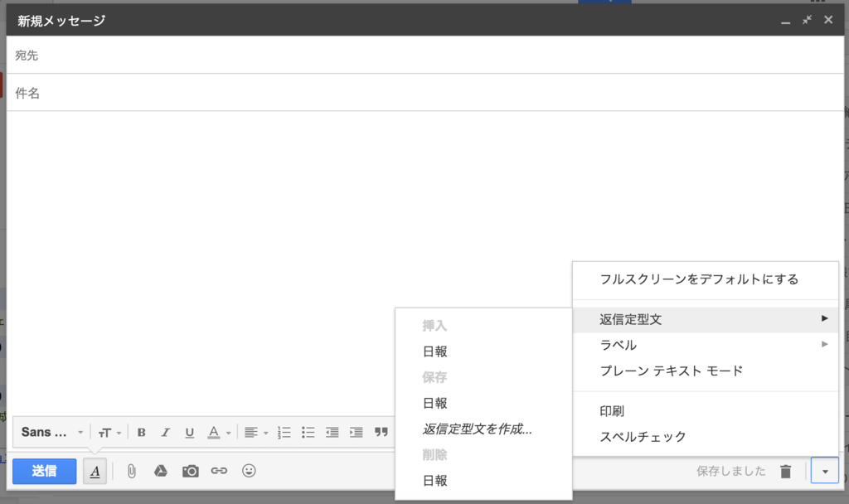Insert a link with the chain icon
This screenshot has width=849, height=504.
(x=219, y=471)
